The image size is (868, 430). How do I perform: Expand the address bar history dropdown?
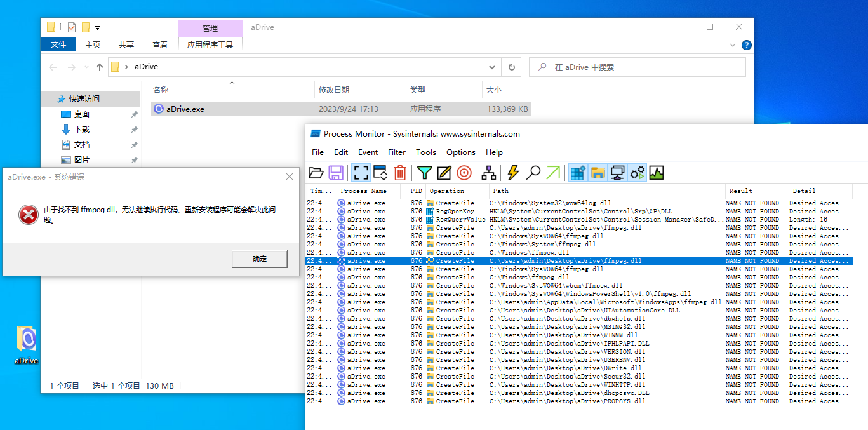pos(492,67)
